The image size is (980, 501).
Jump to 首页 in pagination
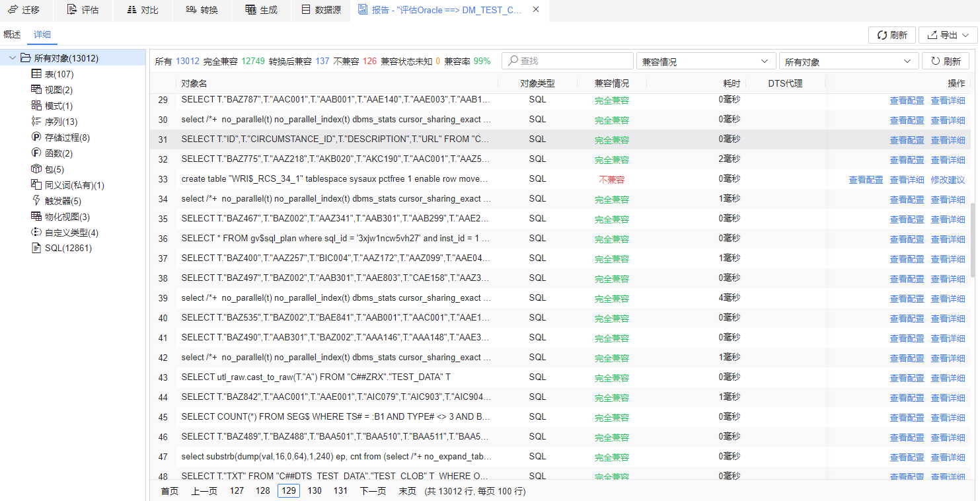pyautogui.click(x=170, y=491)
